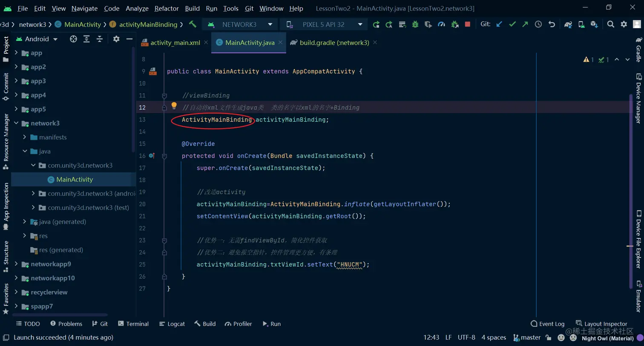644x346 pixels.
Task: Open the Android project view dropdown
Action: (37, 39)
